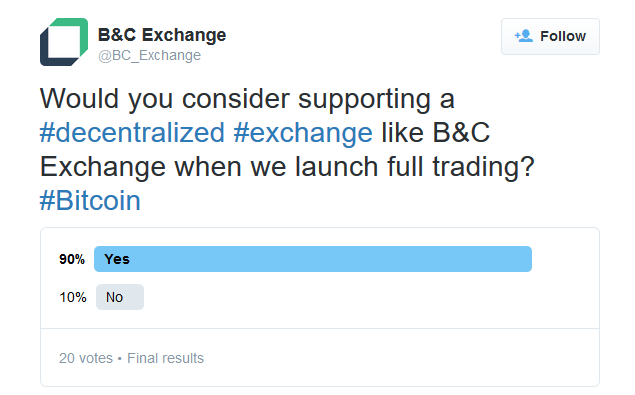Open the B&C Exchange profile name
635x395 pixels.
[162, 35]
